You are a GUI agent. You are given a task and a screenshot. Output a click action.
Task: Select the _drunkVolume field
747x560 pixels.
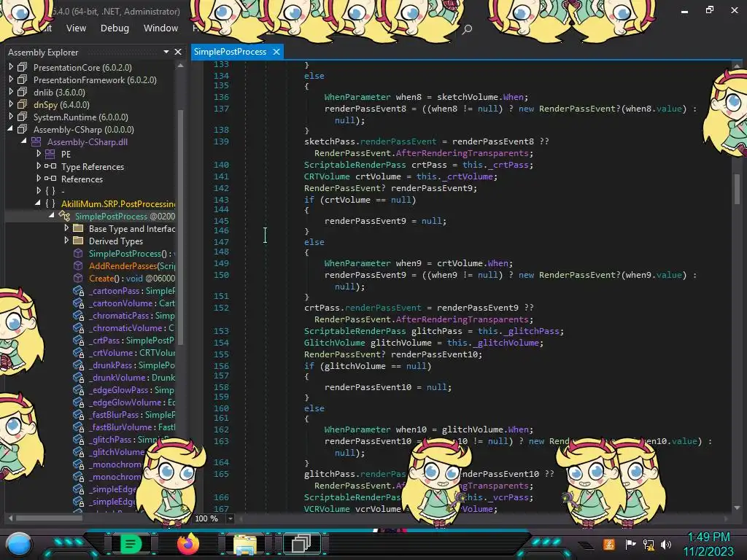tap(132, 377)
